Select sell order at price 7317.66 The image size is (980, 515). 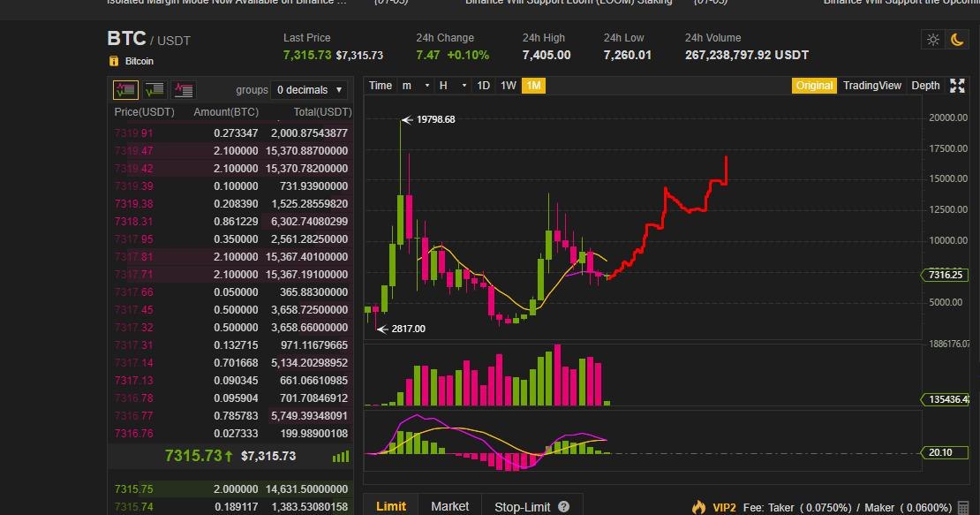(230, 292)
